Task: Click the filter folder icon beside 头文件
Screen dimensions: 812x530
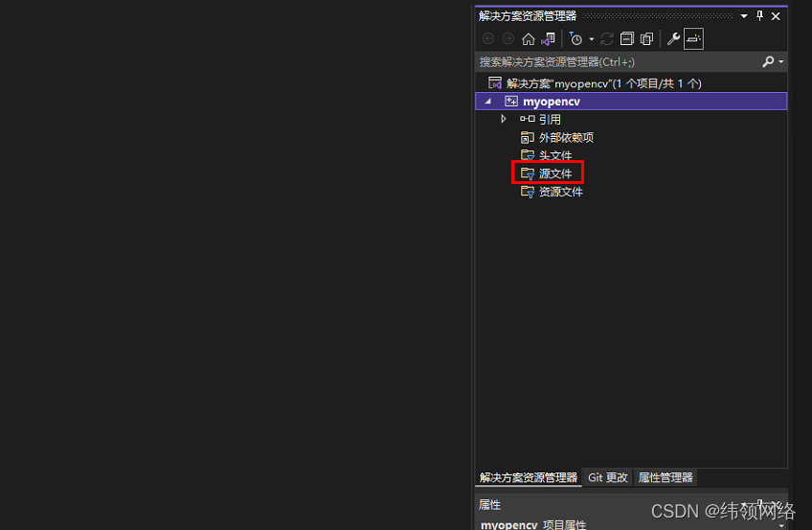Action: [528, 155]
